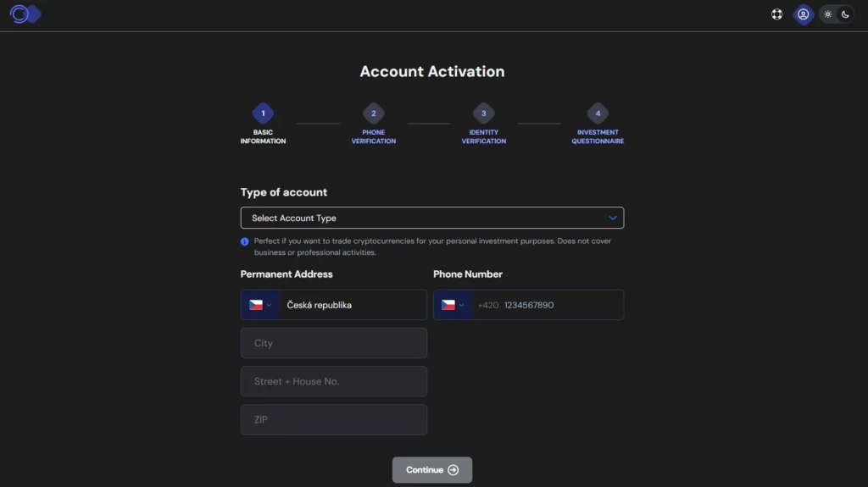The height and width of the screenshot is (487, 868).
Task: Click the blue info icon below account type
Action: coord(245,242)
